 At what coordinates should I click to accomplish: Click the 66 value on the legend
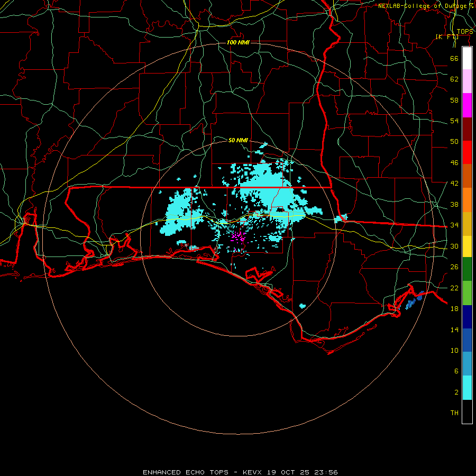(x=454, y=58)
